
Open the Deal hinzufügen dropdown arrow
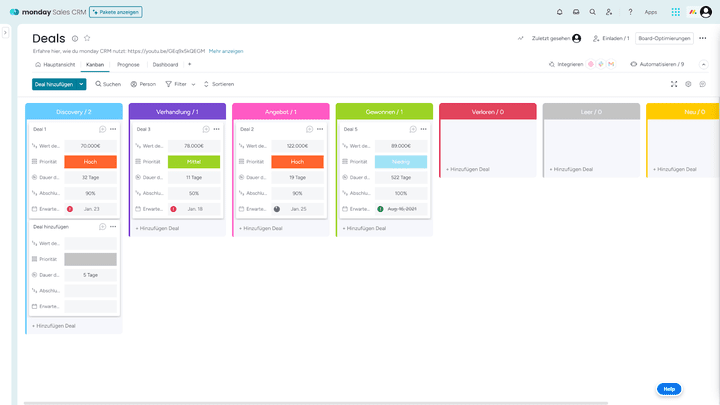click(x=81, y=84)
